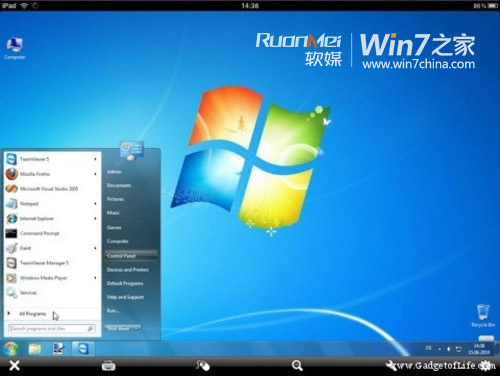
Task: Click the taskbar clock and date
Action: point(479,349)
